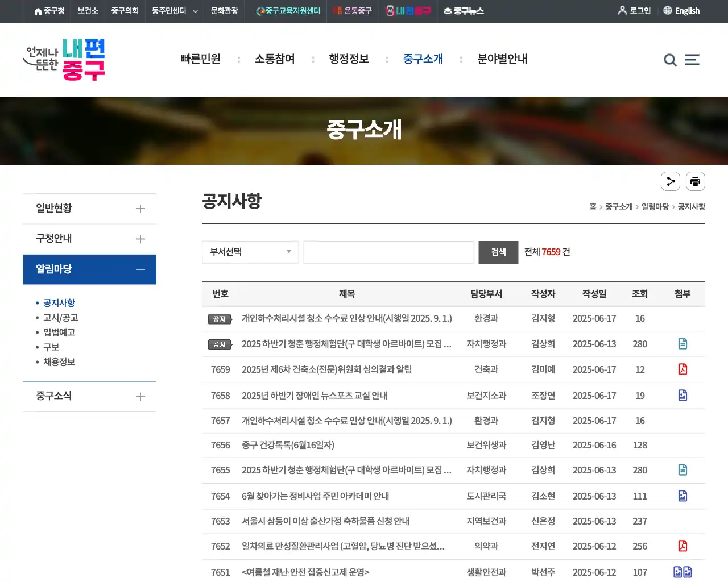The image size is (728, 582).
Task: Click the share icon button above breadcrumb
Action: click(671, 181)
